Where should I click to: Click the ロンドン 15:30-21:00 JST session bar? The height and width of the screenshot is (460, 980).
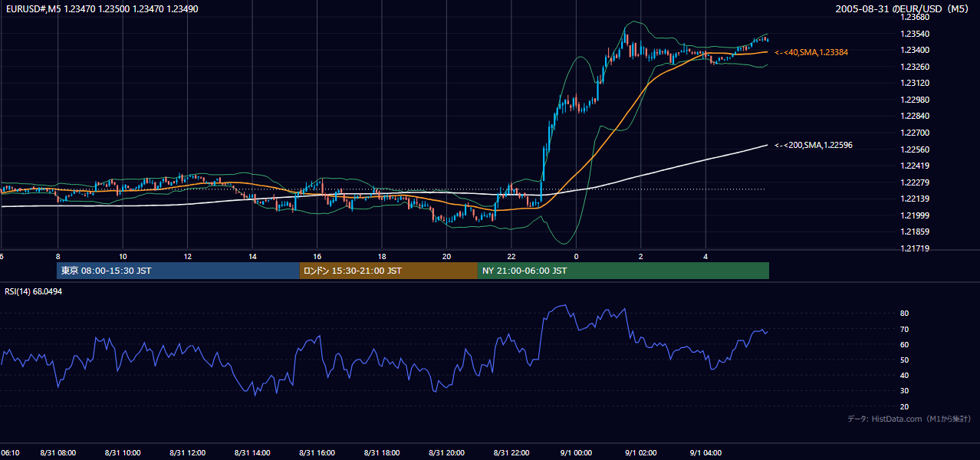[x=389, y=271]
